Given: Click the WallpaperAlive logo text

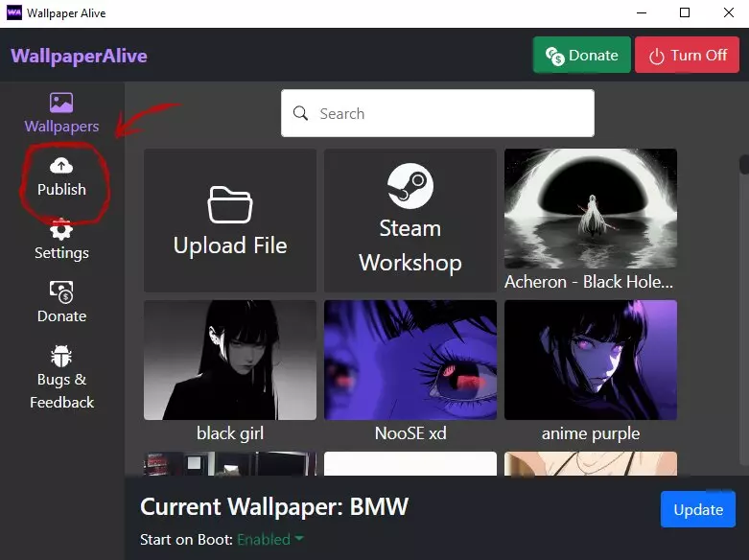Looking at the screenshot, I should pos(80,56).
